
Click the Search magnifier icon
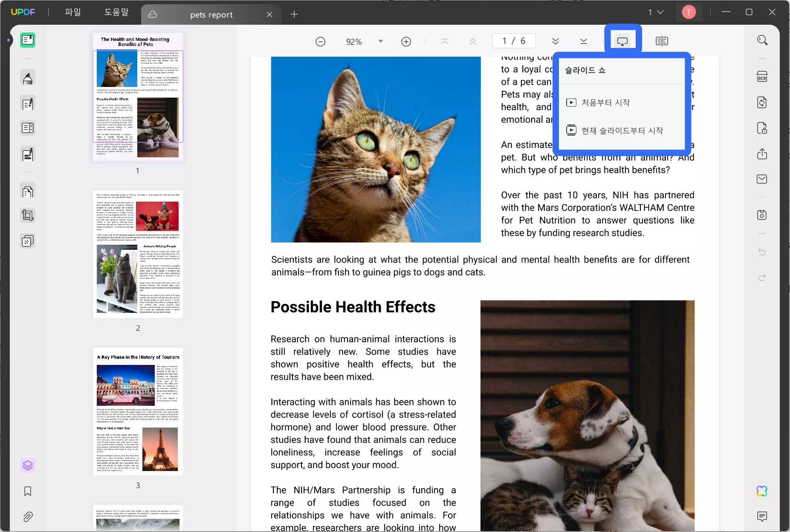point(762,40)
